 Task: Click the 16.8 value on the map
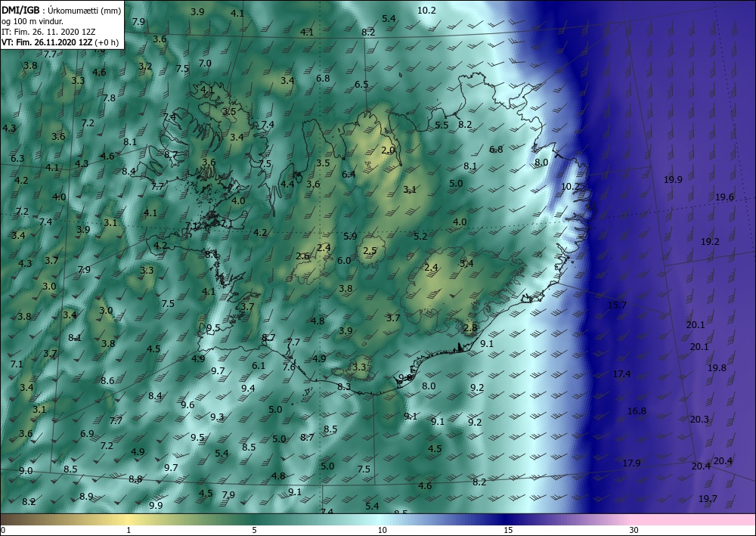coord(637,411)
